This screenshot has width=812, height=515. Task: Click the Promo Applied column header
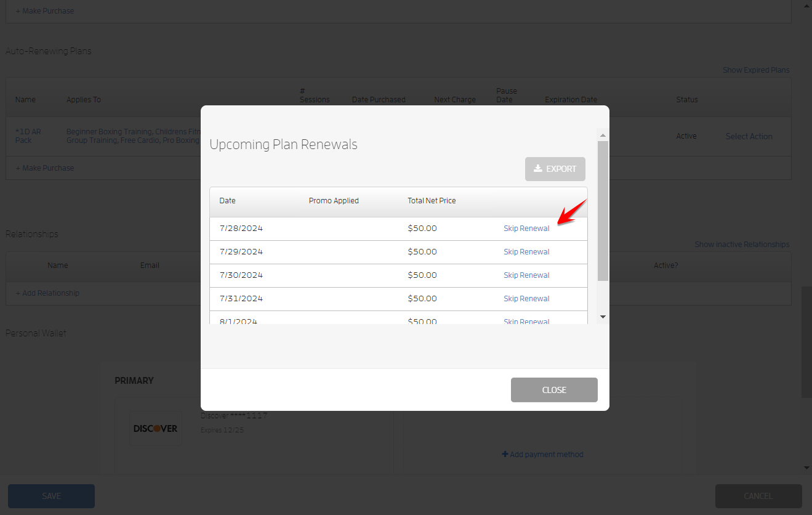pyautogui.click(x=334, y=201)
